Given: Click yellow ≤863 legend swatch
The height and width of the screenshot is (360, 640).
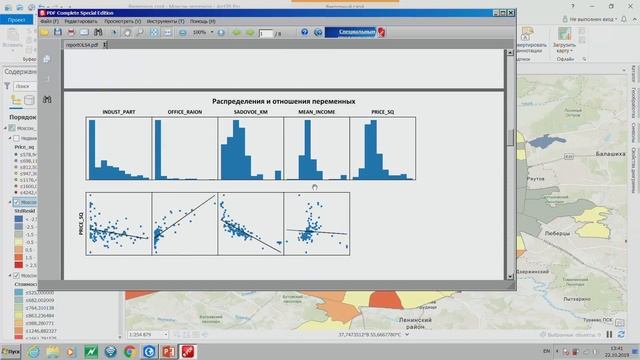Looking at the screenshot, I should [18, 316].
